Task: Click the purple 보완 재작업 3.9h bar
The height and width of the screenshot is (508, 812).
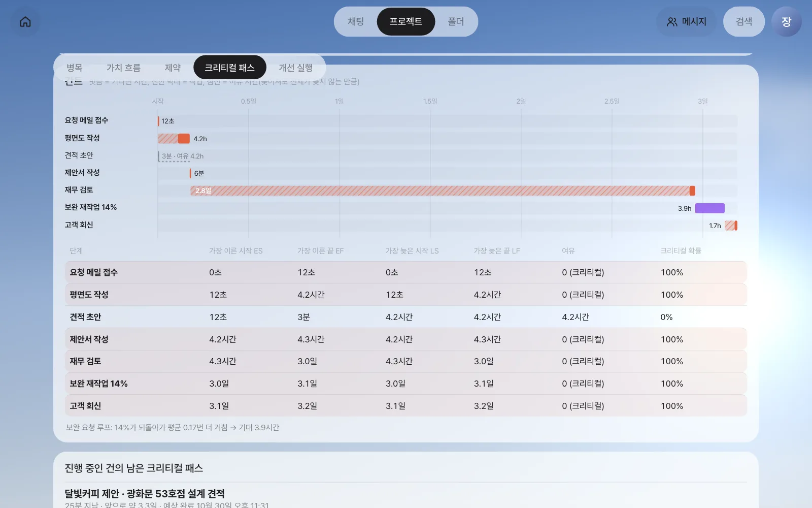Action: 709,208
